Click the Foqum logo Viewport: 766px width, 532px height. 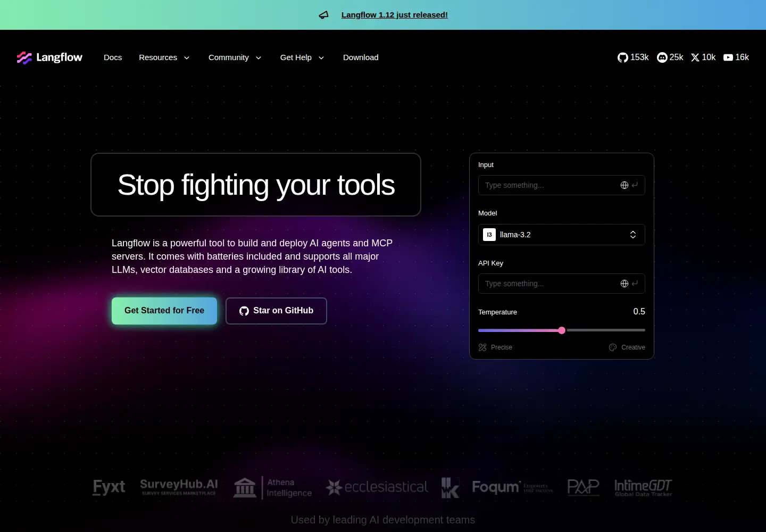coord(513,487)
